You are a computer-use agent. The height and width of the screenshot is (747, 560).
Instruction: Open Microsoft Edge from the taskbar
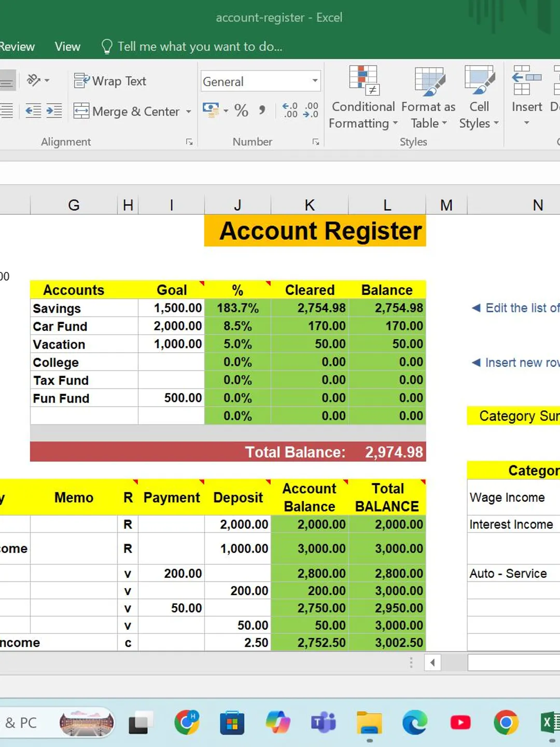click(415, 723)
